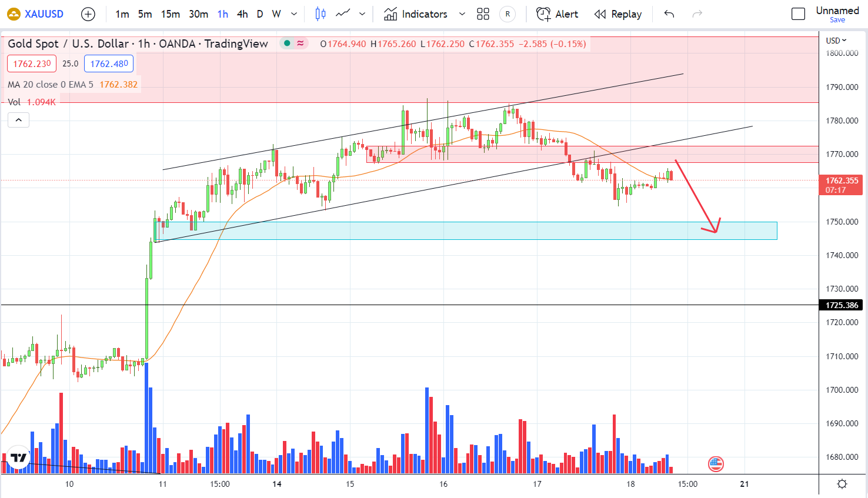Click the line chart style icon
Screen dimensions: 868x498
coord(343,14)
